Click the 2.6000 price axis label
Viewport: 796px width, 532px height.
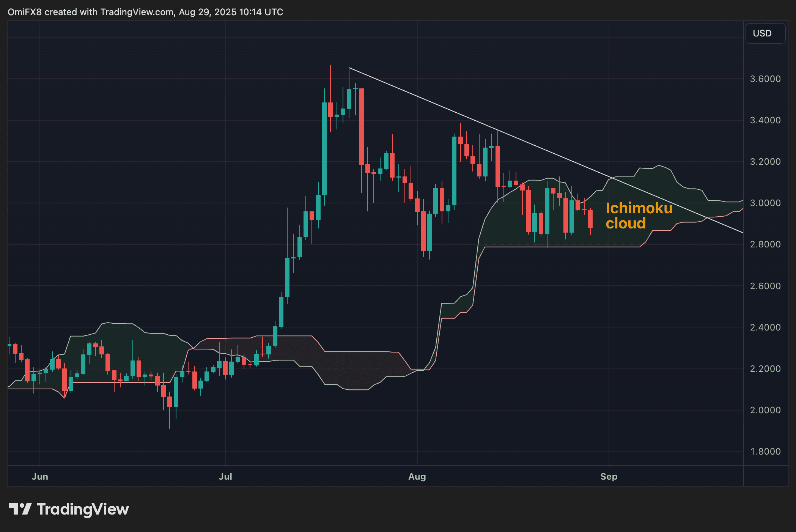[765, 286]
